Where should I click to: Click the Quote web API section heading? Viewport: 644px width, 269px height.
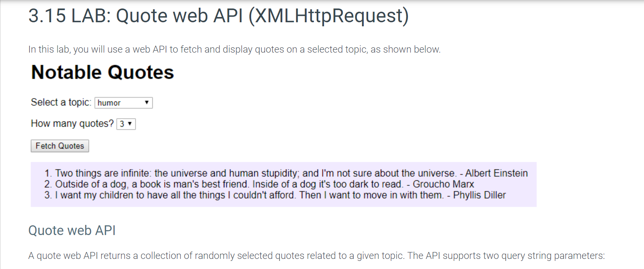(x=72, y=230)
